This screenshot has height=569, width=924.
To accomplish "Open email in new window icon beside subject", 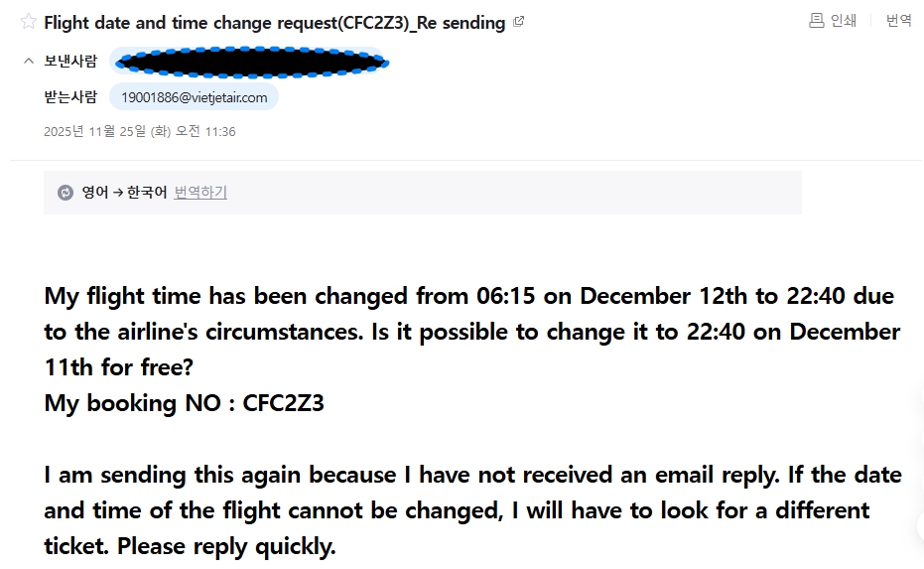I will point(518,21).
